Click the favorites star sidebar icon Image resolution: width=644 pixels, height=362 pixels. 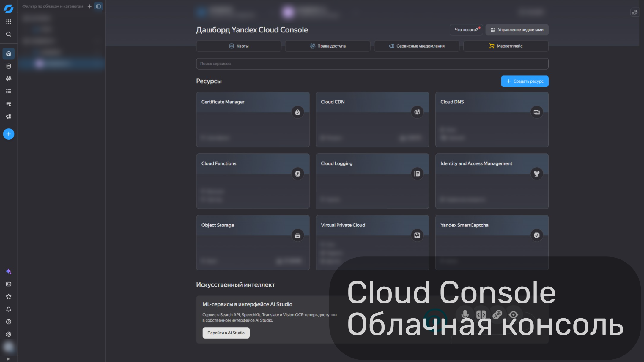pos(9,297)
